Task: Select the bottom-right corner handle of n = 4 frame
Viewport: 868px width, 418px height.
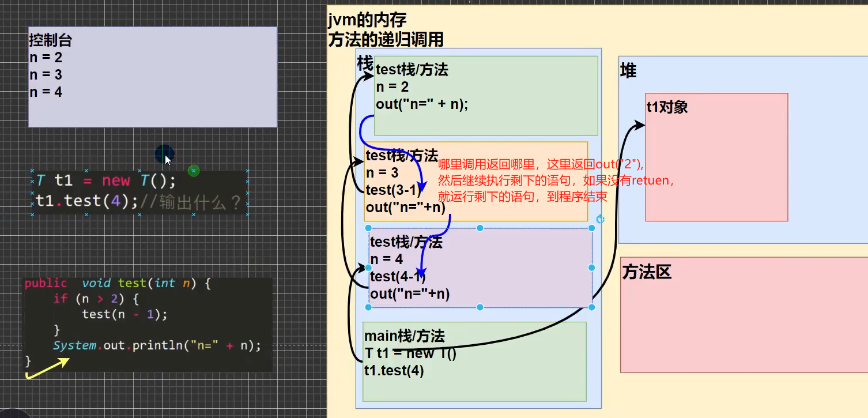Action: [591, 307]
